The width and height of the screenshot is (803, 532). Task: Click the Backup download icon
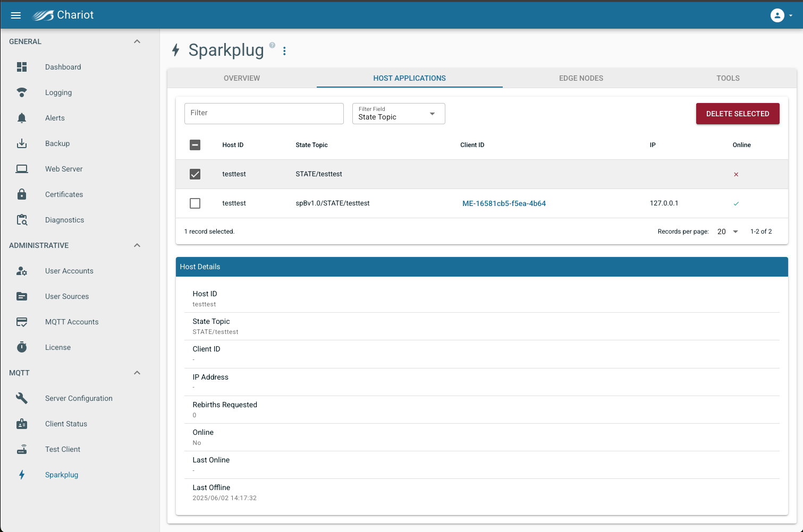click(x=22, y=143)
